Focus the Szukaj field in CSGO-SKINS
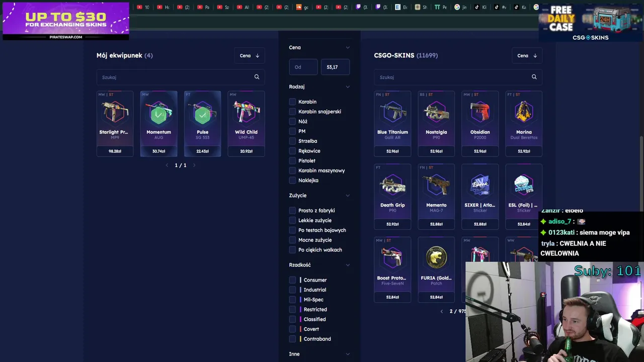The image size is (644, 362). click(458, 77)
